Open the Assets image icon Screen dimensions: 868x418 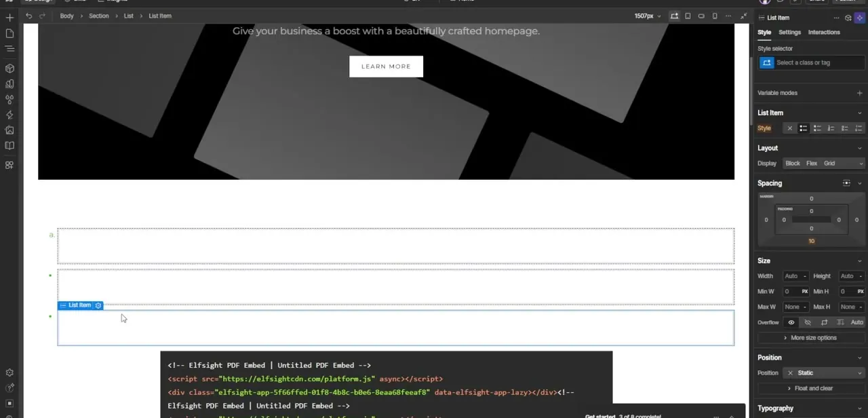click(9, 130)
